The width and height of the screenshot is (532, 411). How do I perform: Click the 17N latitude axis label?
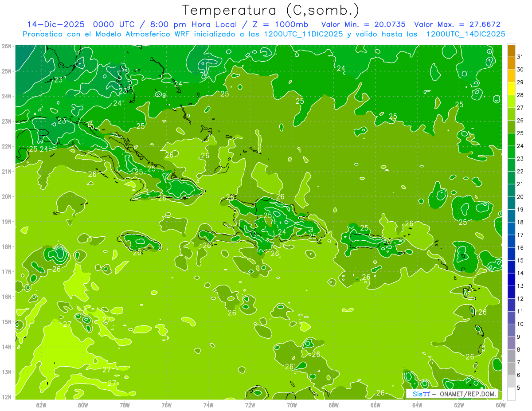click(7, 271)
